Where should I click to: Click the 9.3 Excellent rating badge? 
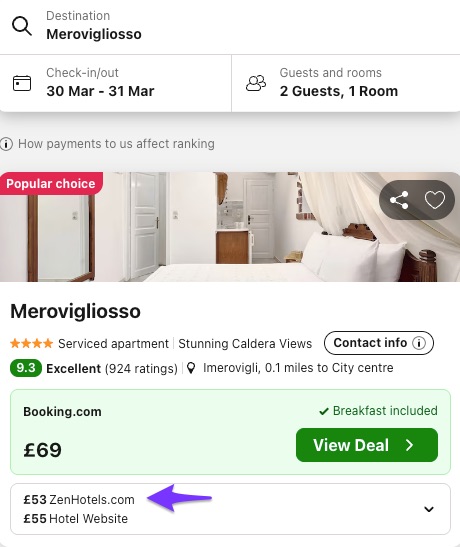[26, 368]
